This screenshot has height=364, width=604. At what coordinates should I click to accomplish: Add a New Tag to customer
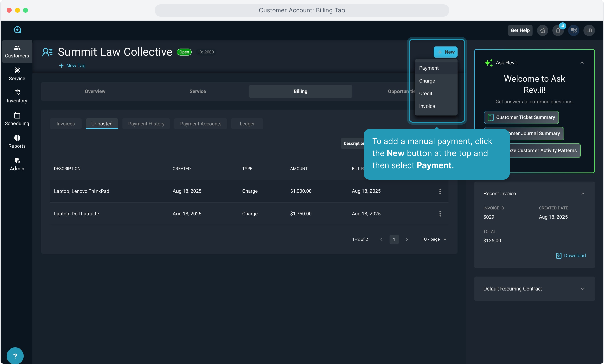coord(72,66)
